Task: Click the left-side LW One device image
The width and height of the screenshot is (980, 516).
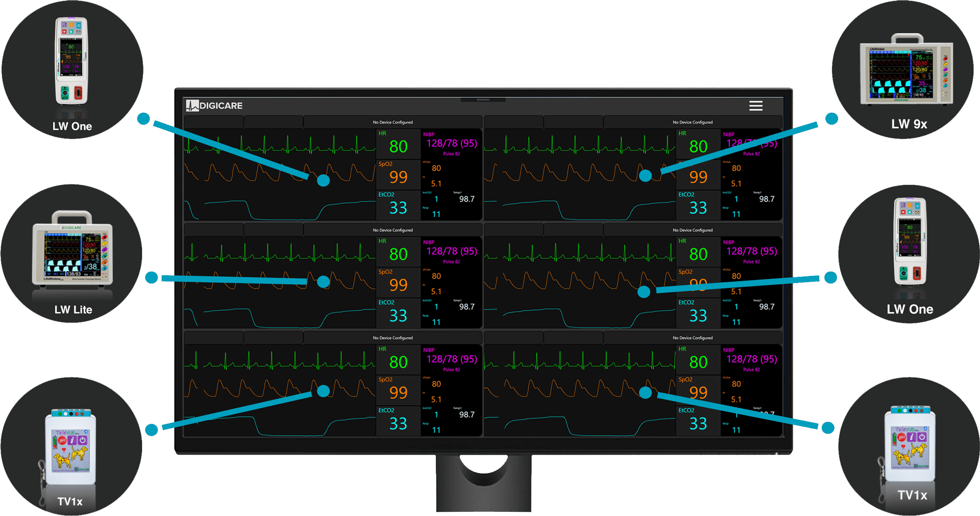Action: tap(71, 61)
